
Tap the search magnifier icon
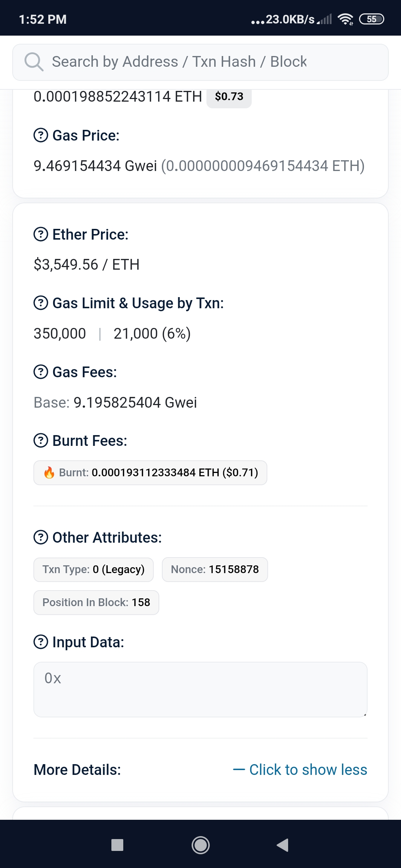[x=34, y=62]
